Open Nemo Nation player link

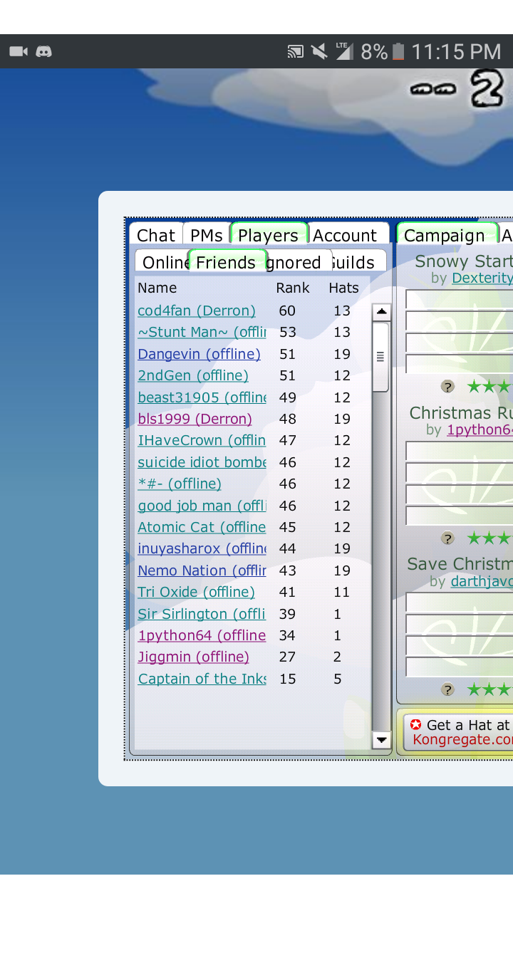pyautogui.click(x=202, y=570)
